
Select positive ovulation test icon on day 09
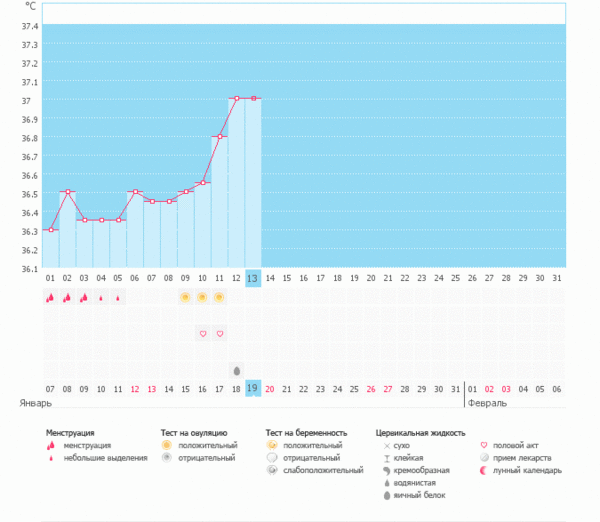(x=185, y=297)
